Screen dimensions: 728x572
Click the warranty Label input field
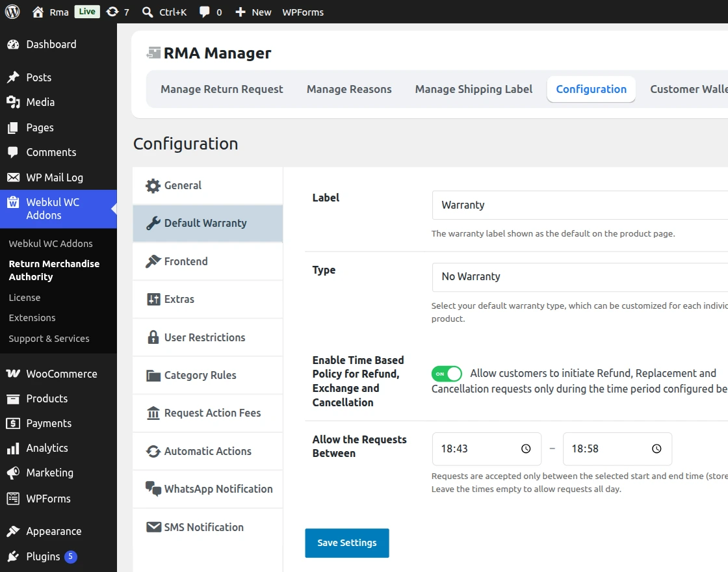point(580,205)
